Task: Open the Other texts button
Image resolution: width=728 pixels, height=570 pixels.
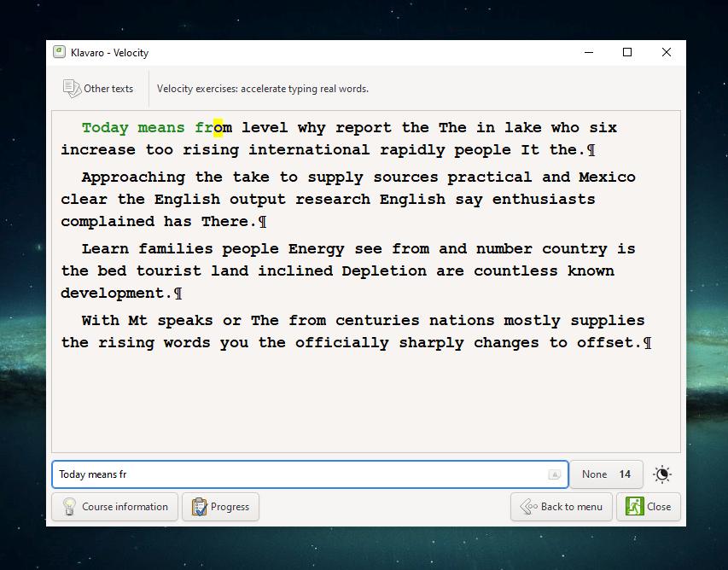Action: 98,89
